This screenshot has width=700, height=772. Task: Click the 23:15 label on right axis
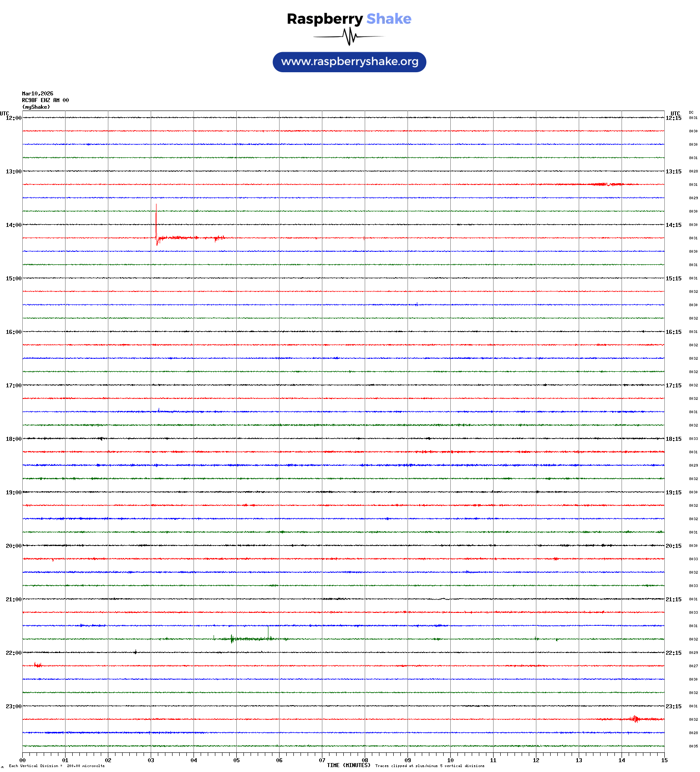tap(673, 706)
